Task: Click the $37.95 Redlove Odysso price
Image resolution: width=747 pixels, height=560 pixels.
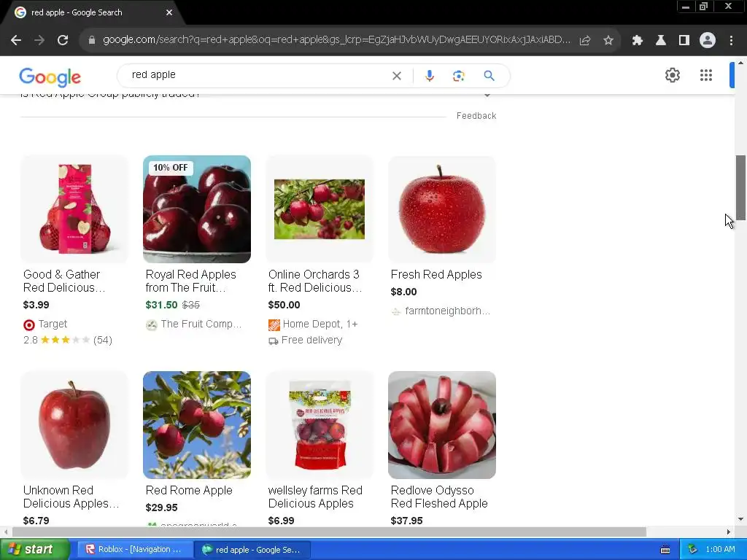Action: coord(406,521)
